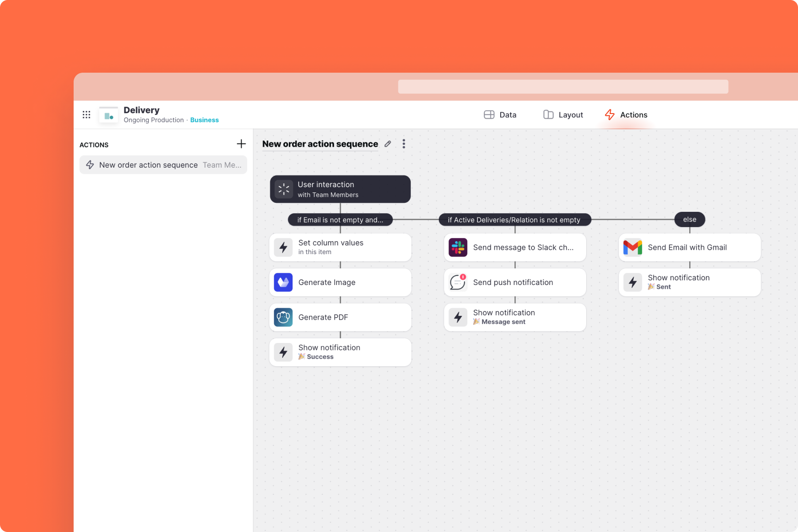The height and width of the screenshot is (532, 798).
Task: Switch to the Layout tab
Action: point(563,114)
